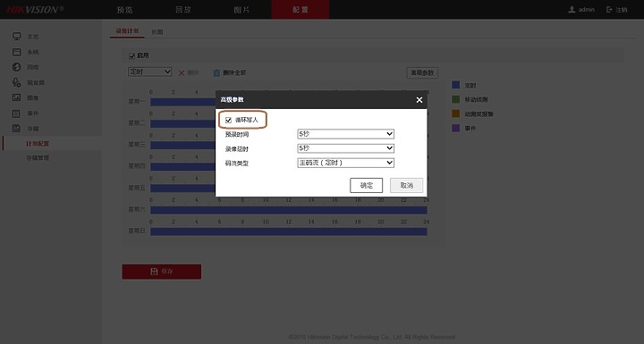Click the HIKVISION logo
The width and height of the screenshot is (644, 344).
click(35, 10)
